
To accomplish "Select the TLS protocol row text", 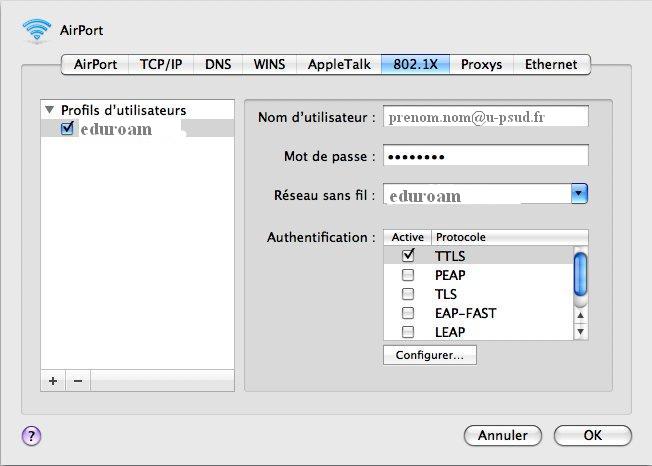I will point(446,294).
